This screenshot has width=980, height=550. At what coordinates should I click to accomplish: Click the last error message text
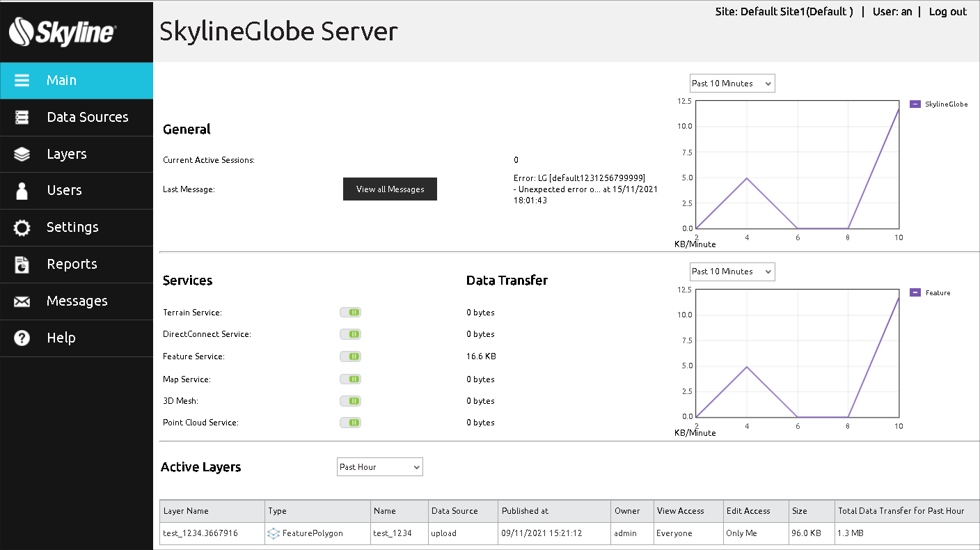(585, 189)
